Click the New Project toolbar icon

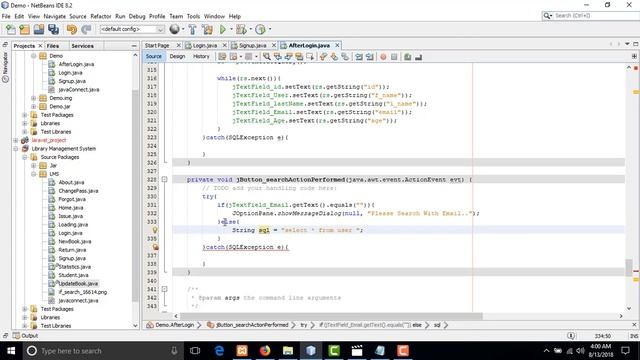pos(24,29)
